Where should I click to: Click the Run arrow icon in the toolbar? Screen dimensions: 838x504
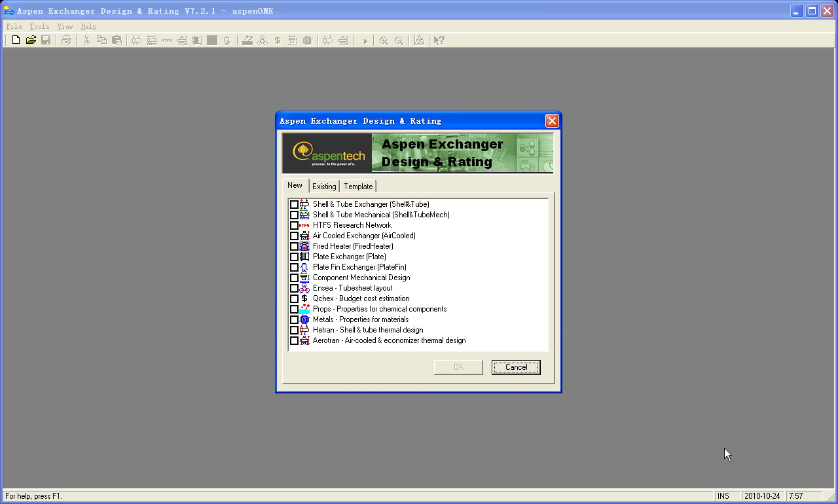[365, 41]
